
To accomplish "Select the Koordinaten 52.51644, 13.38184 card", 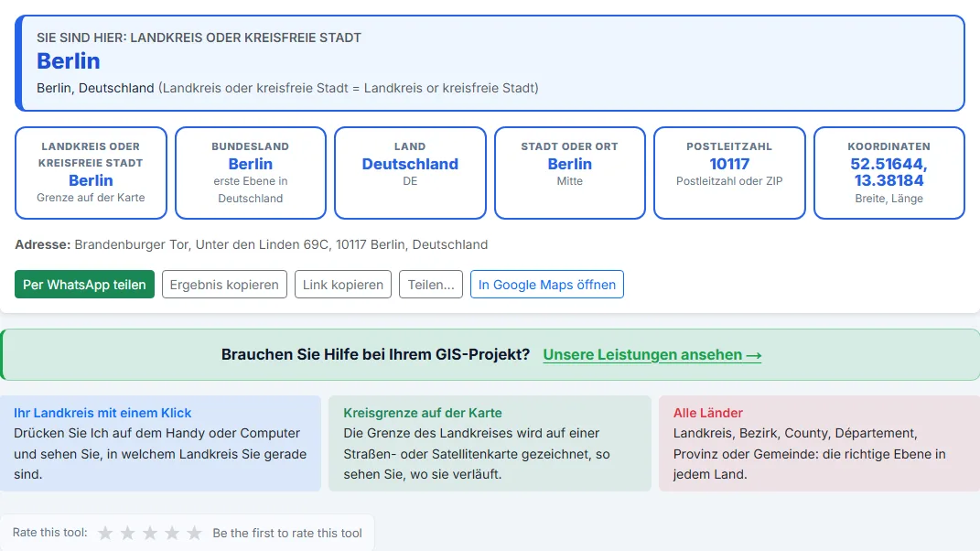I will (889, 173).
